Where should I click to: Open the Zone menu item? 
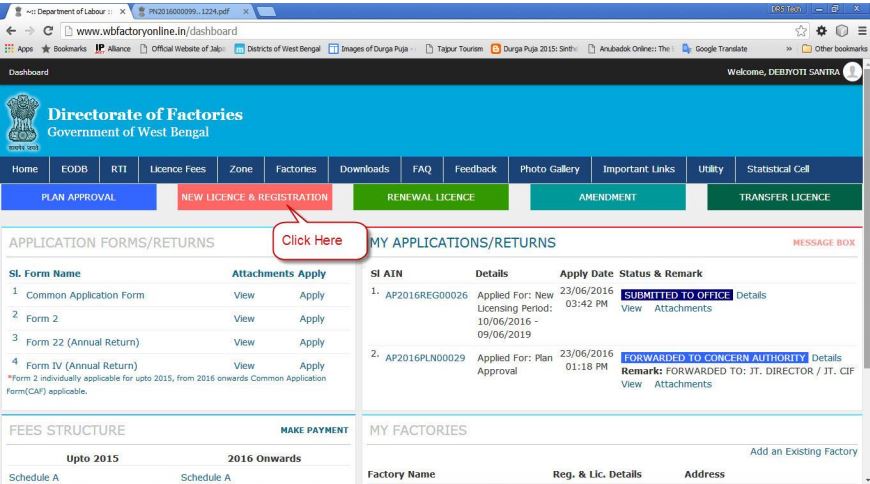241,169
